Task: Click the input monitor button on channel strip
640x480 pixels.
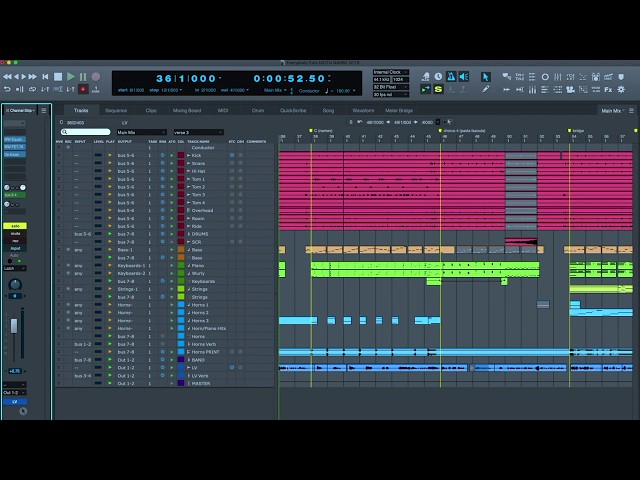Action: 15,248
